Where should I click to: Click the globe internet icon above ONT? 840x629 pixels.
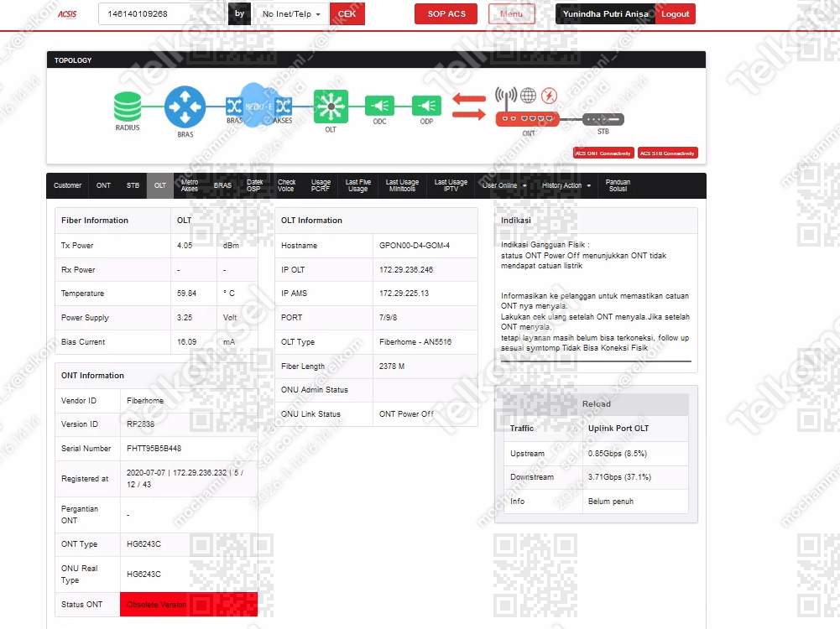point(528,96)
